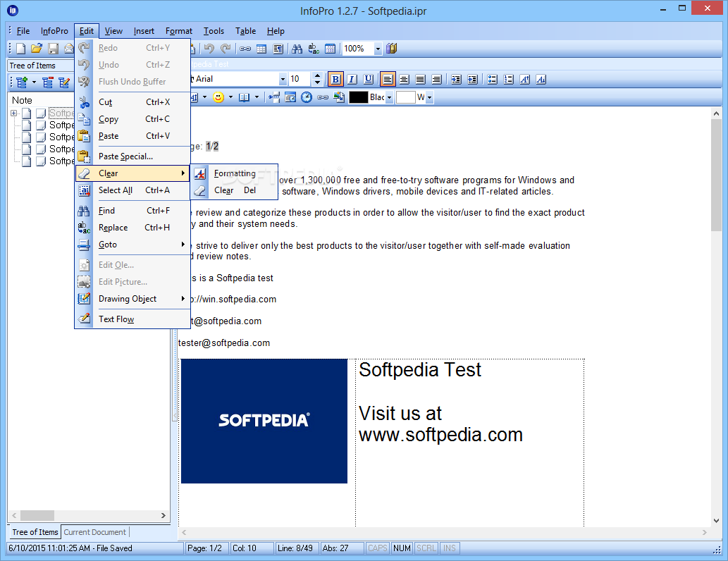Increase font size with stepper arrows
This screenshot has width=728, height=561.
click(318, 75)
